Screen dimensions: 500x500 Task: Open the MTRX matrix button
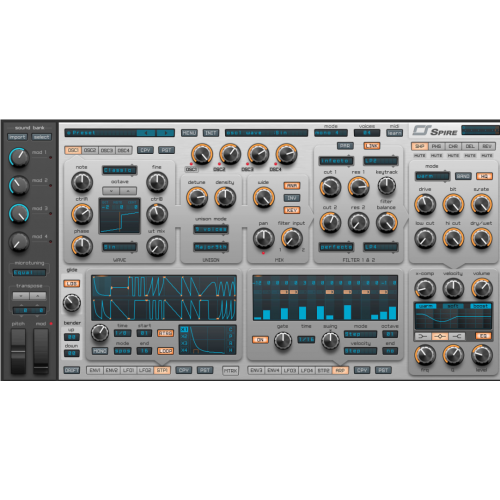point(230,370)
